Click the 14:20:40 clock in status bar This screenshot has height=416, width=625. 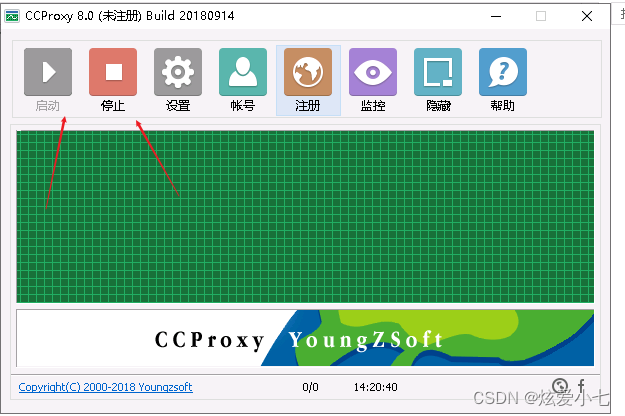click(x=375, y=387)
